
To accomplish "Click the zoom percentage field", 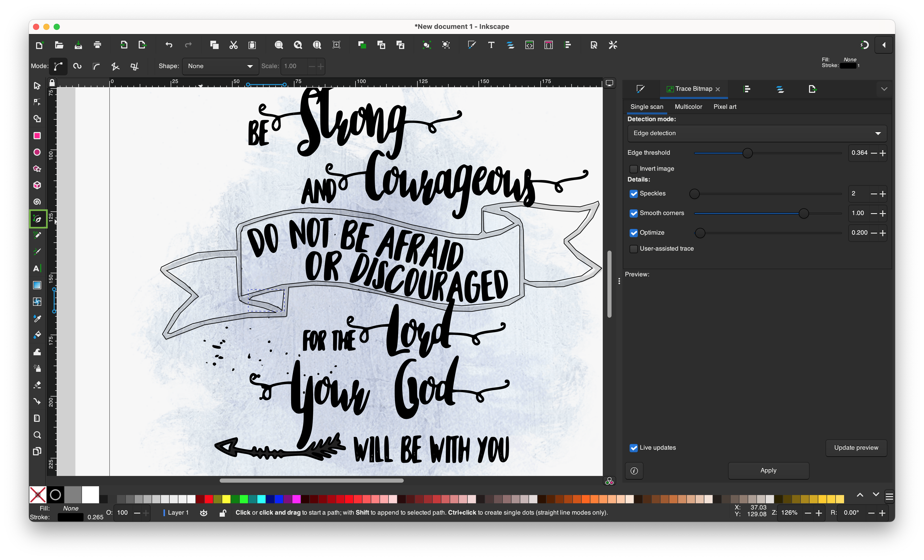I will (x=790, y=513).
